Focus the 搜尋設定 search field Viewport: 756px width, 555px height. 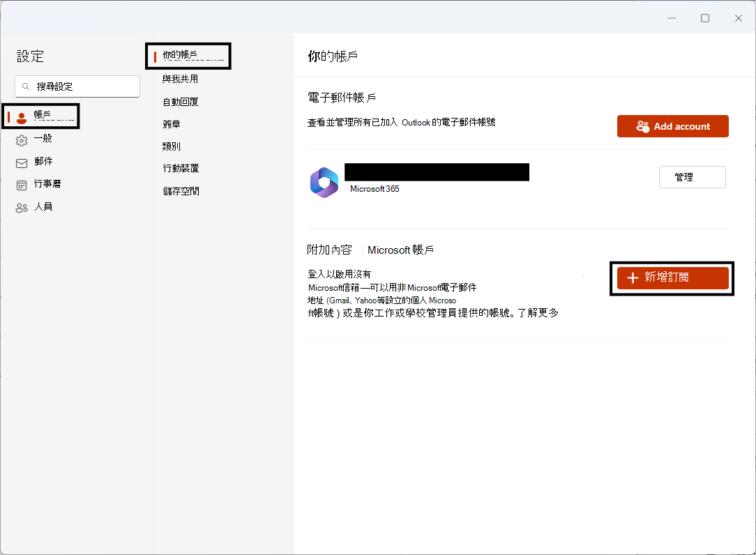click(x=77, y=86)
